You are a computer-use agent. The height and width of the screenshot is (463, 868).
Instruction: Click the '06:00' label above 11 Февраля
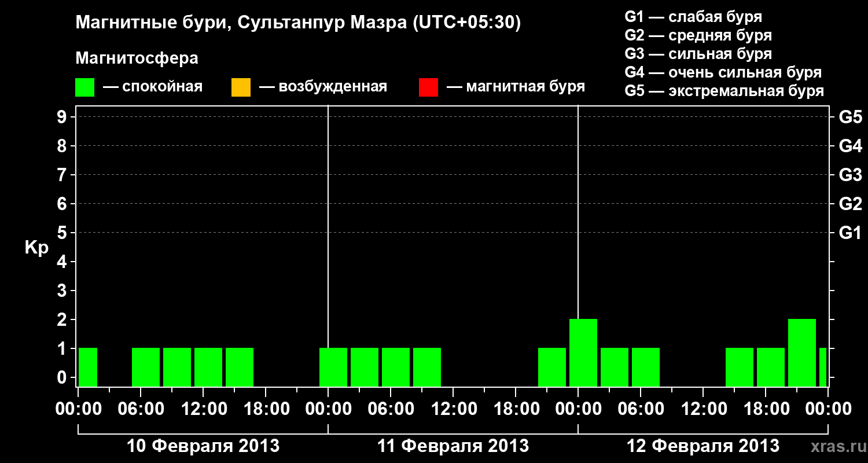pyautogui.click(x=391, y=409)
